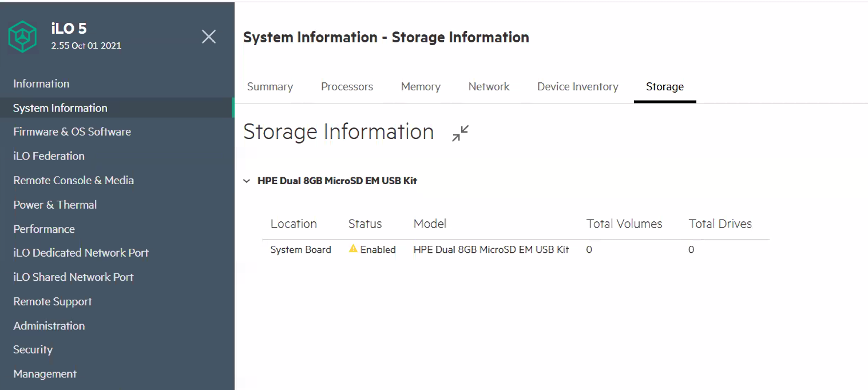Viewport: 868px width, 390px height.
Task: Open Security in the sidebar
Action: pyautogui.click(x=33, y=349)
